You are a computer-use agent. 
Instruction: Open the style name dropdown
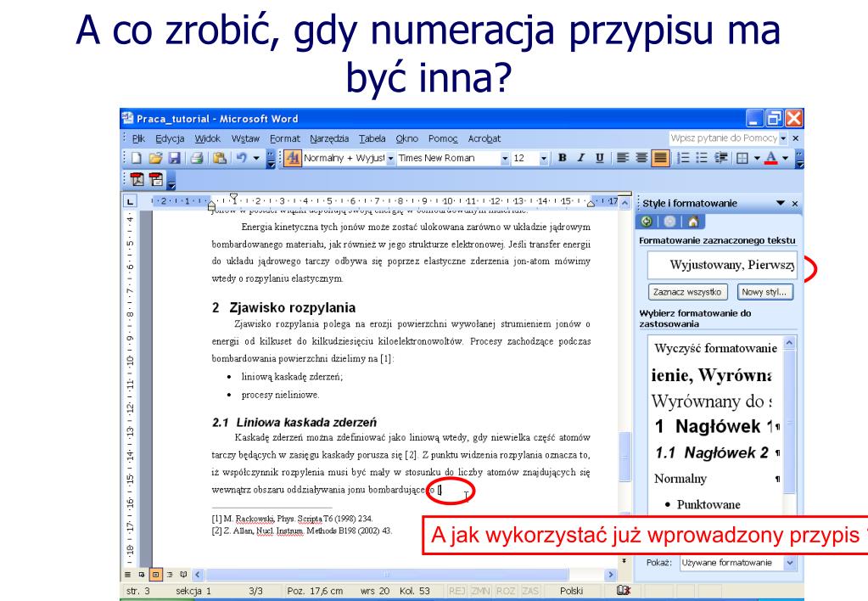[x=390, y=159]
